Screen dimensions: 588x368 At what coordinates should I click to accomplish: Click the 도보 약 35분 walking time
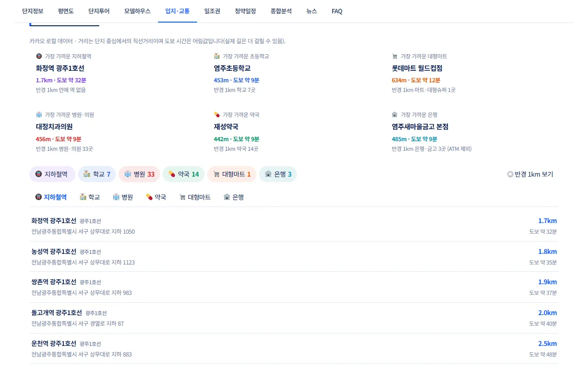tap(543, 262)
